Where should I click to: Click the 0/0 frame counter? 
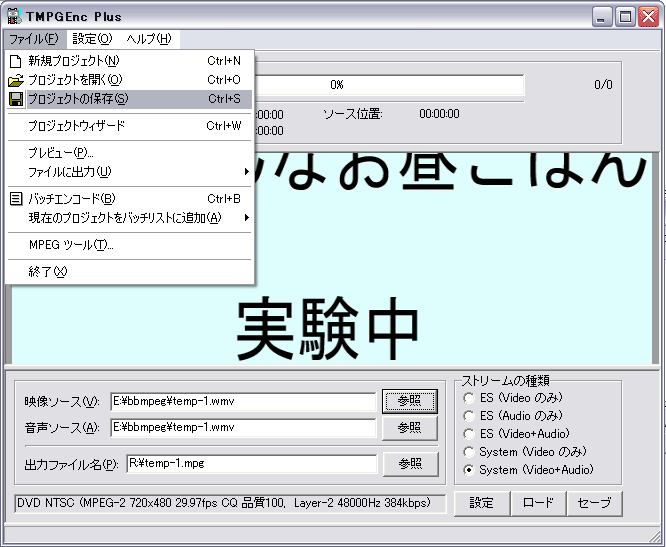pos(603,85)
